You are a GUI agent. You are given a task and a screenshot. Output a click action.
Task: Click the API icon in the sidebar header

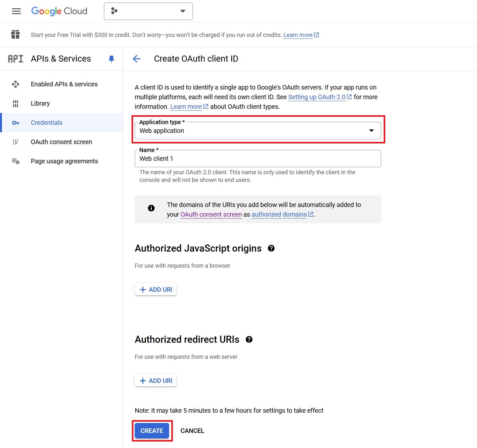(15, 59)
